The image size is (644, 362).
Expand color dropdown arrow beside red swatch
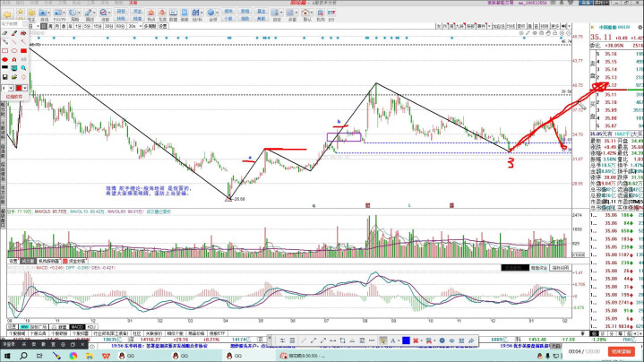tap(24, 88)
